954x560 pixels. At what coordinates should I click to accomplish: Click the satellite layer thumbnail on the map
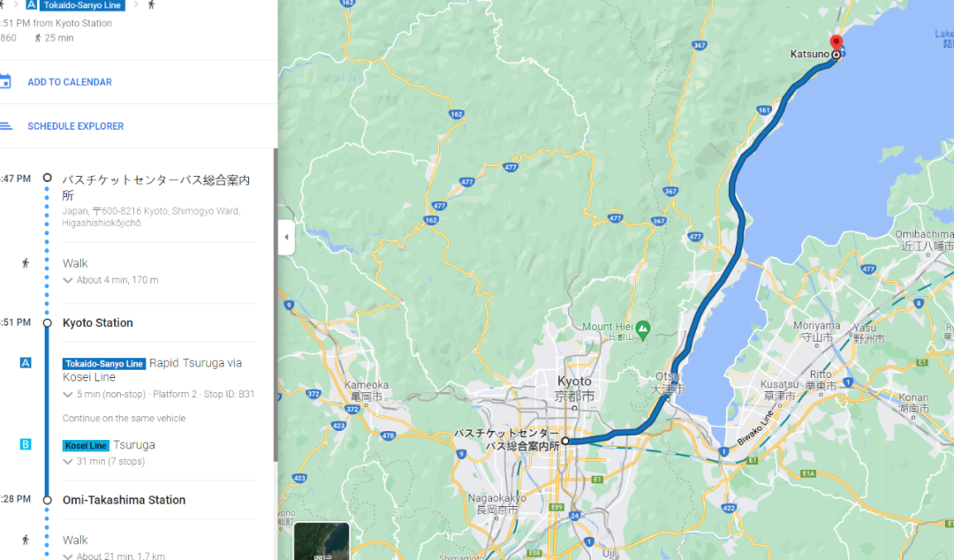tap(322, 541)
